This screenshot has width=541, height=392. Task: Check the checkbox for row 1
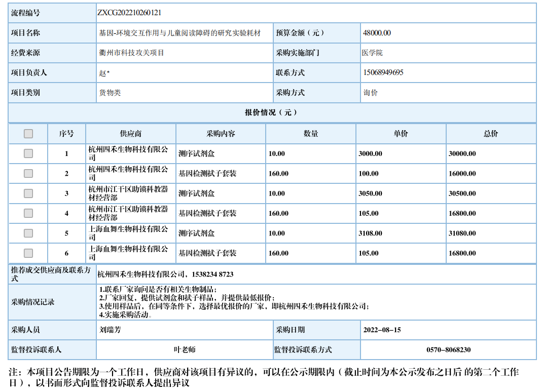[28, 153]
